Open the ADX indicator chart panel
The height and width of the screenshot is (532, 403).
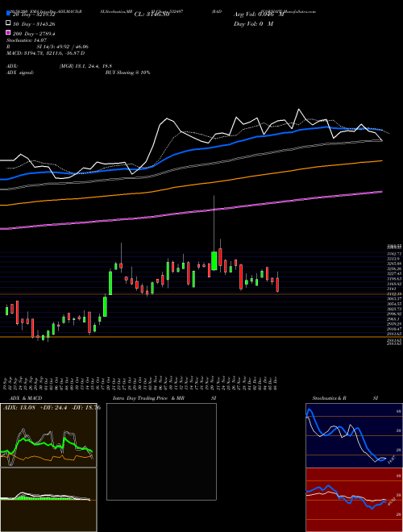click(x=48, y=435)
